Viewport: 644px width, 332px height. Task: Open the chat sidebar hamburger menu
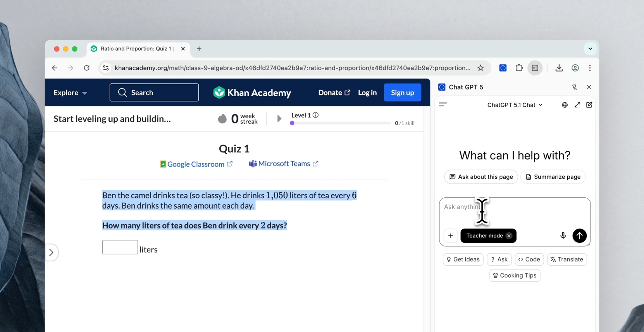(x=443, y=105)
